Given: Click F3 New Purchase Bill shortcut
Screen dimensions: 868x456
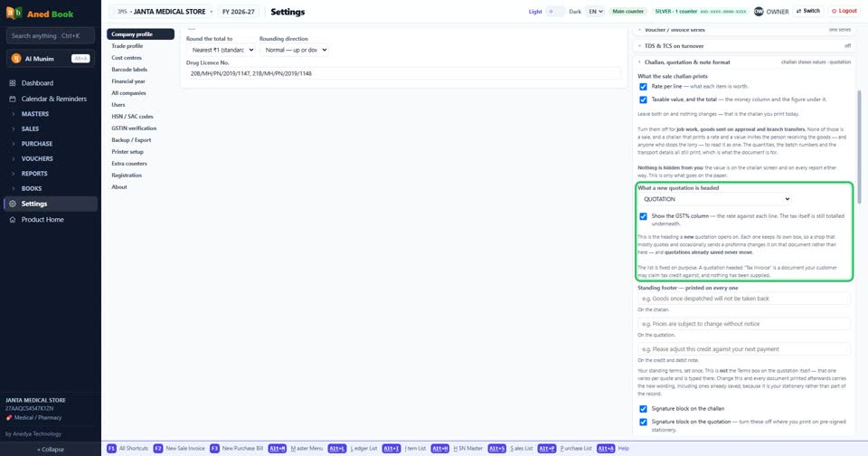Looking at the screenshot, I should (x=236, y=448).
